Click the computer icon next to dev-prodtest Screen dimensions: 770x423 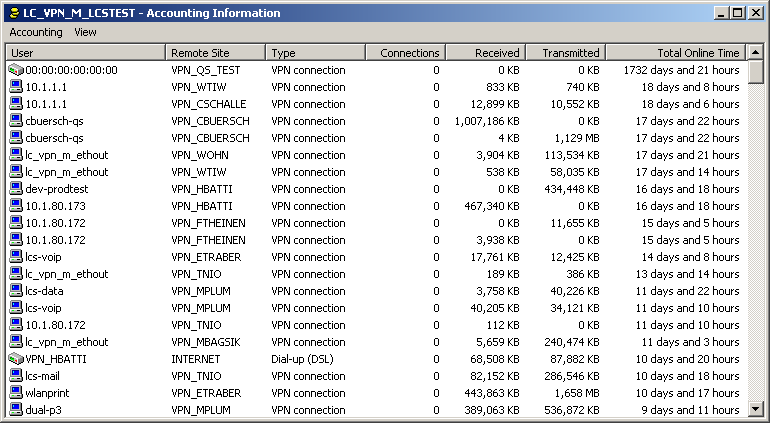tap(15, 189)
